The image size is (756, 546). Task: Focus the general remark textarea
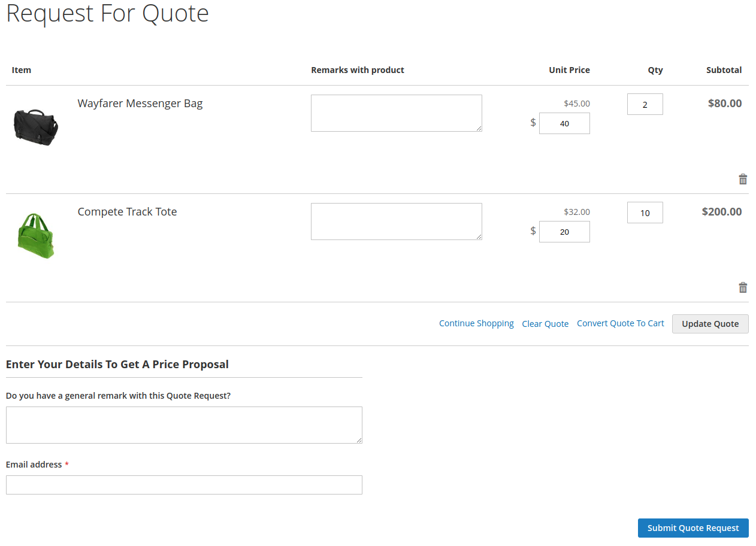[184, 425]
